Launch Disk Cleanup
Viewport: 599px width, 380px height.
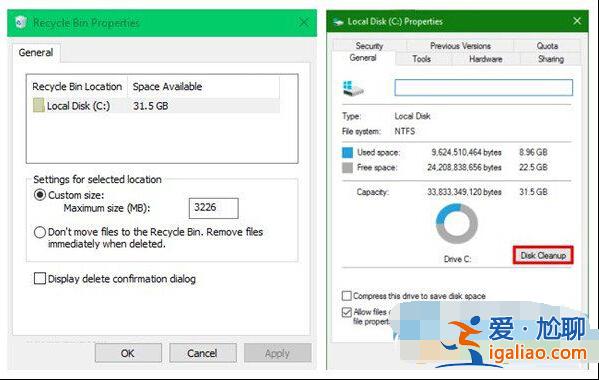[543, 255]
